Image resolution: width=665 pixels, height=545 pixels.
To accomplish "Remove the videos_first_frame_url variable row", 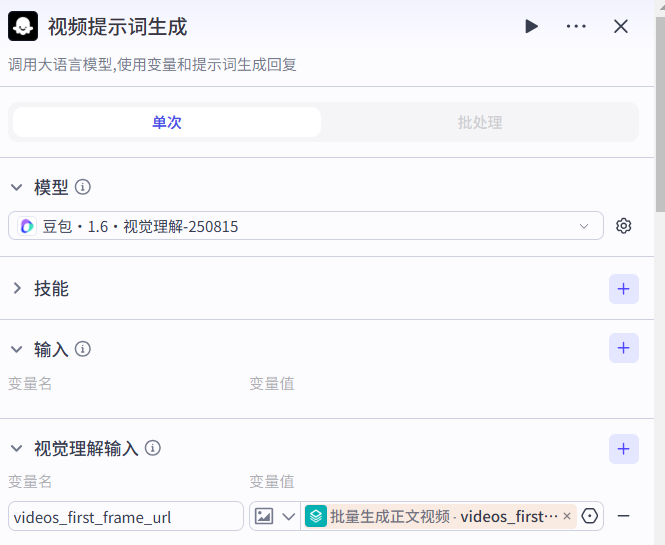I will pyautogui.click(x=624, y=516).
